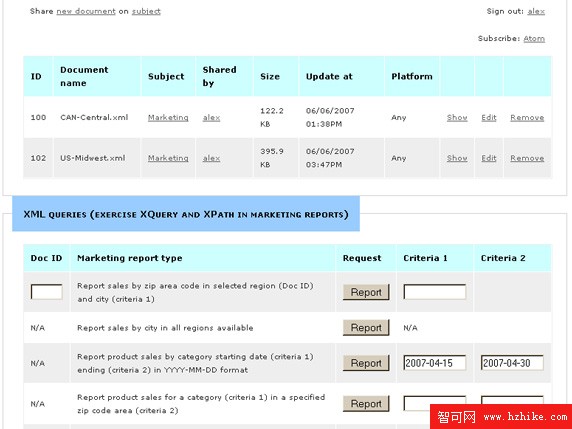Screen dimensions: 572x429
Task: Show the CAN-Central.xml document
Action: 457,117
